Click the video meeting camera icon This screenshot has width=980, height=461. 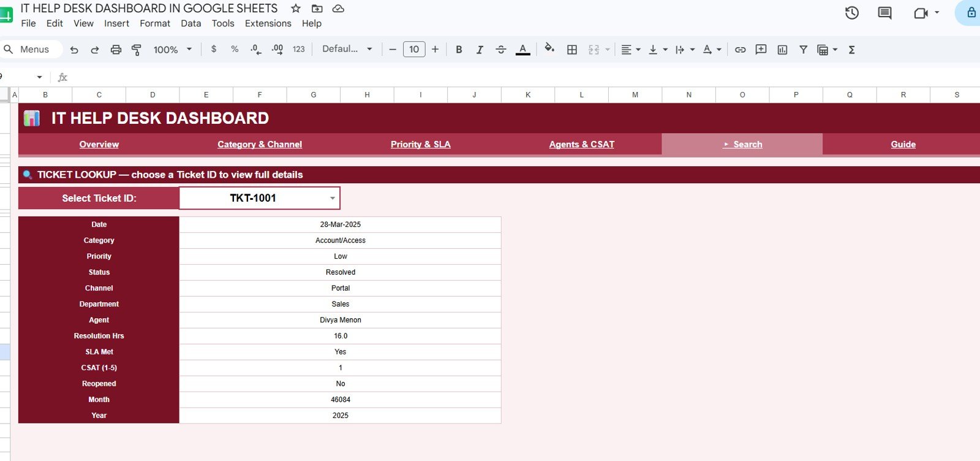[921, 13]
